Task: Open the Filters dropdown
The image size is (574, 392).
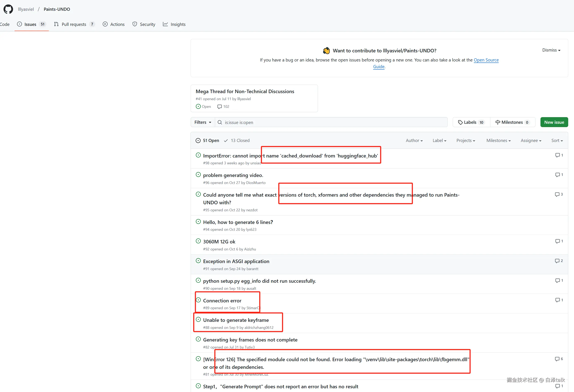Action: point(202,122)
